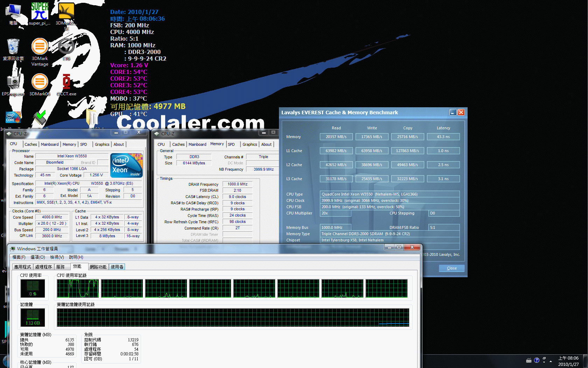This screenshot has height=368, width=588.
Task: Minimize the EVEREST benchmark window
Action: pyautogui.click(x=453, y=112)
